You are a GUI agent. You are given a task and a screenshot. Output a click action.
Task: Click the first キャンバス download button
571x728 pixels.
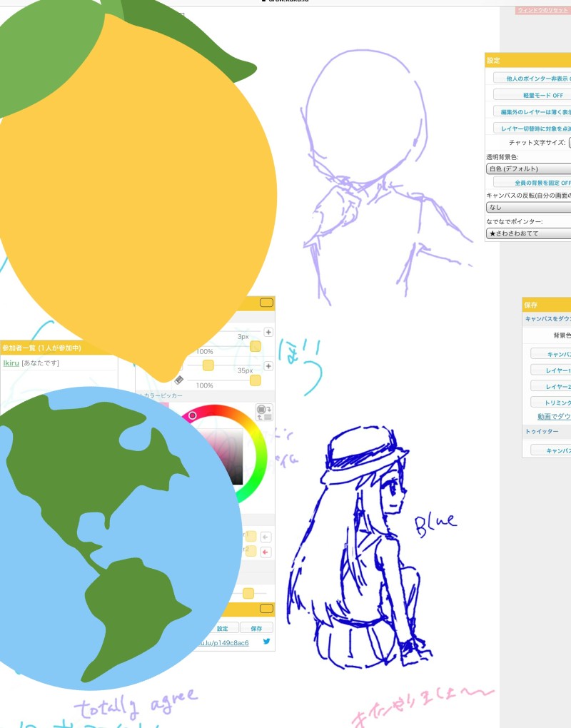551,354
